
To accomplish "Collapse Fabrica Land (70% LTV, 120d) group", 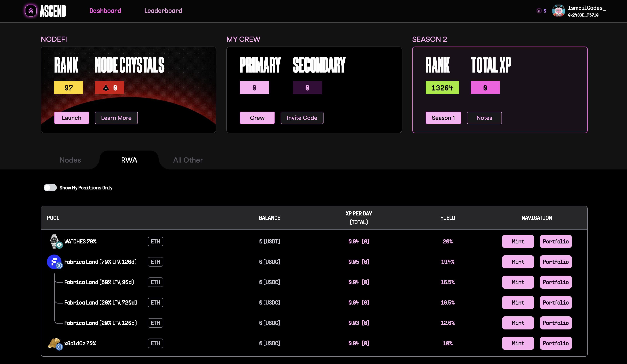I will [100, 262].
